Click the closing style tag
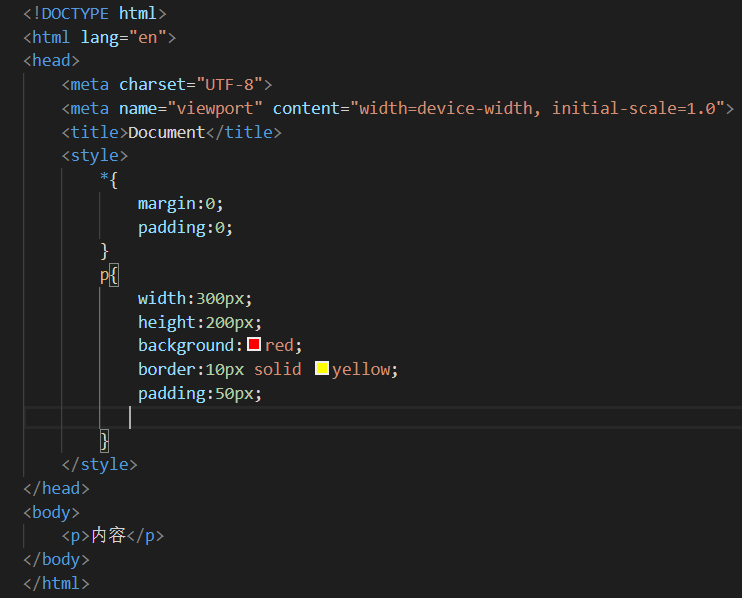The height and width of the screenshot is (598, 742). pyautogui.click(x=99, y=464)
